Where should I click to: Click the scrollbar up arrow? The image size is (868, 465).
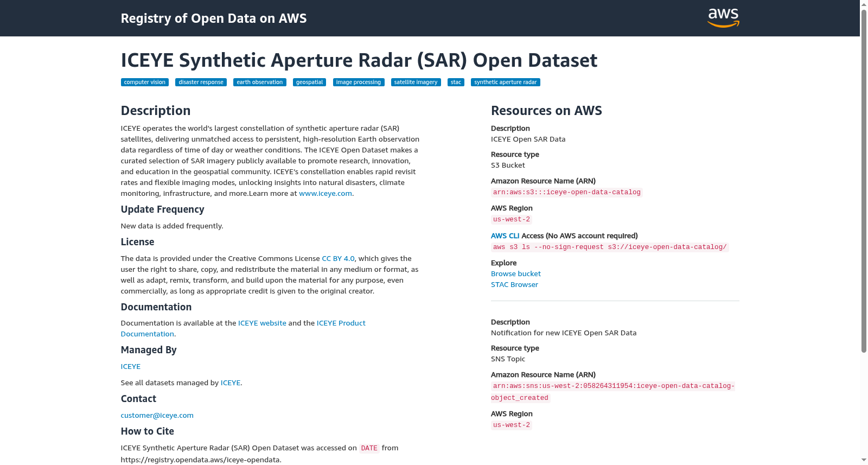click(x=864, y=4)
